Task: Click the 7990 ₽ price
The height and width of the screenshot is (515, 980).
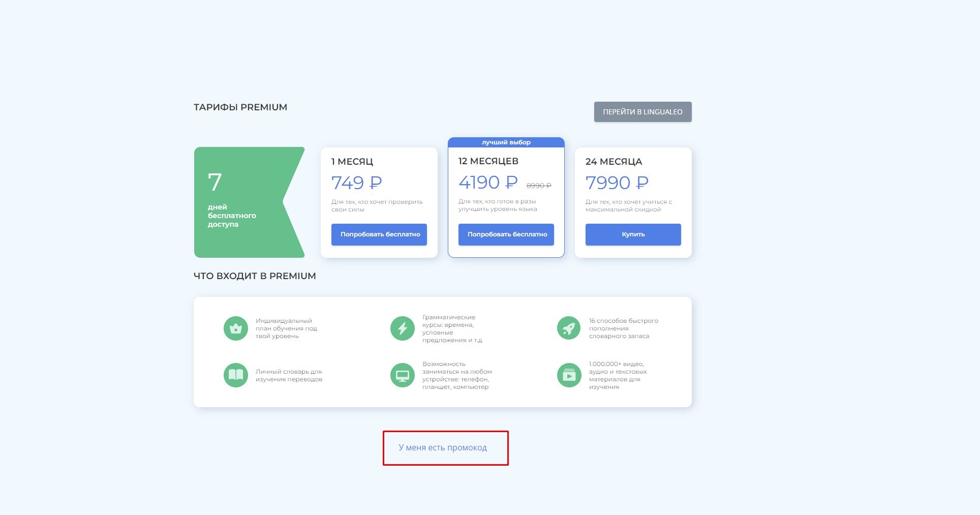Action: coord(617,183)
